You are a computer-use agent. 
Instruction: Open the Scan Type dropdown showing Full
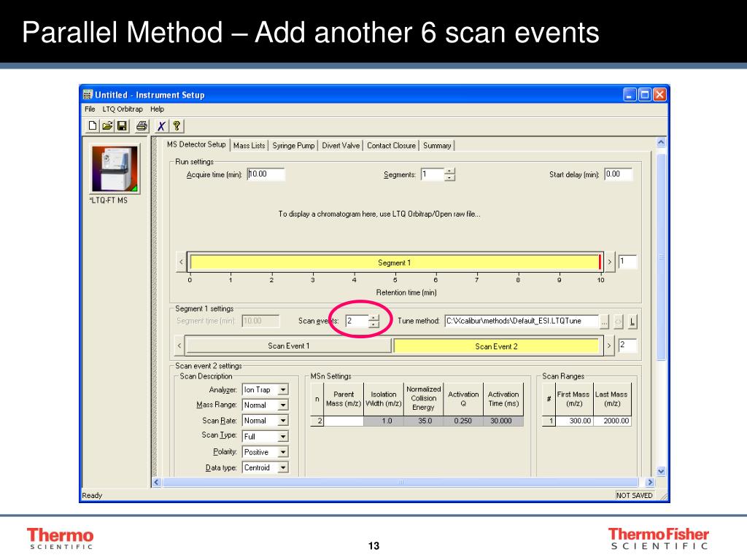click(x=283, y=436)
